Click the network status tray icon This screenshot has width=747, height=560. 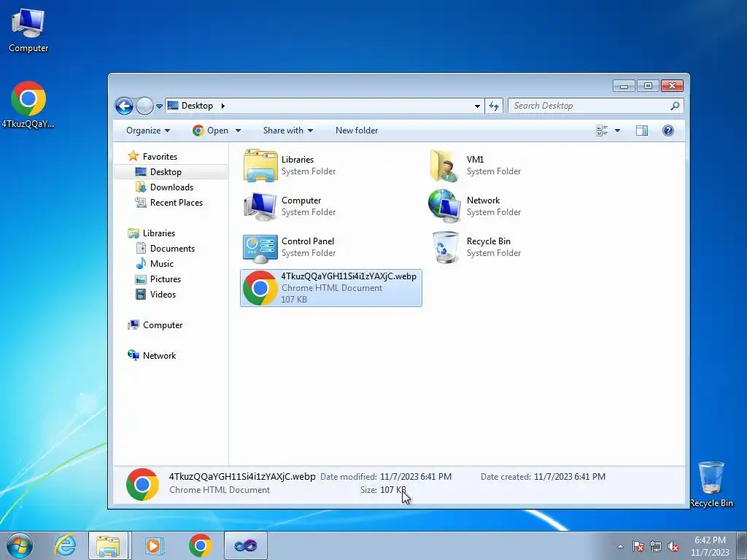[656, 546]
